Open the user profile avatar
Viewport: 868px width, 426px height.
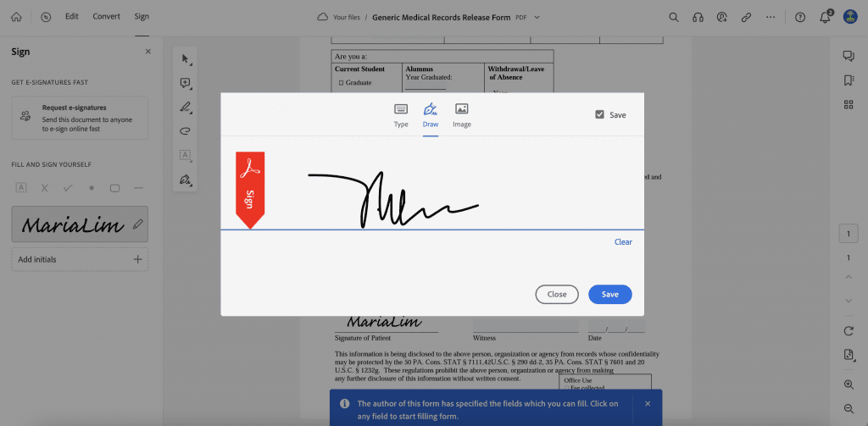coord(850,17)
